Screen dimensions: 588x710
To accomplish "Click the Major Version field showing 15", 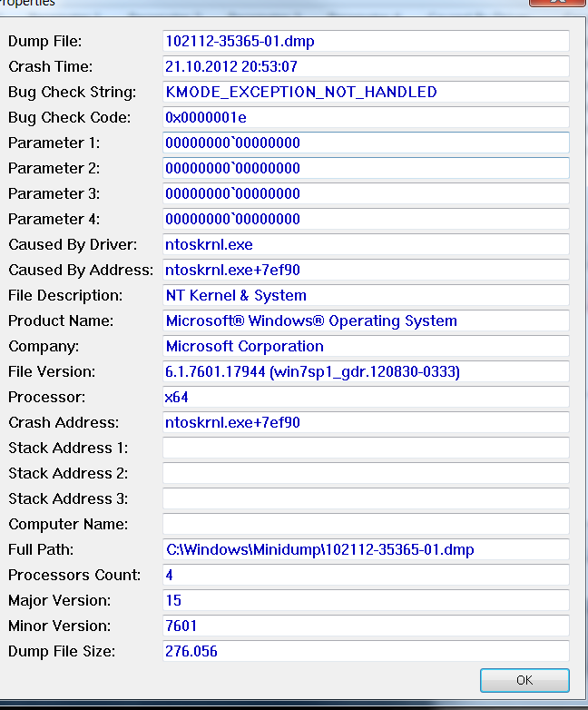I will [x=366, y=600].
